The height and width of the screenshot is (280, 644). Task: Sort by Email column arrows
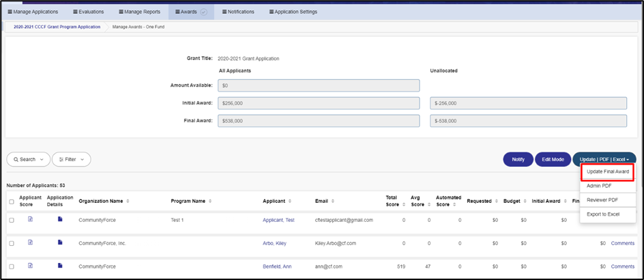(x=333, y=201)
